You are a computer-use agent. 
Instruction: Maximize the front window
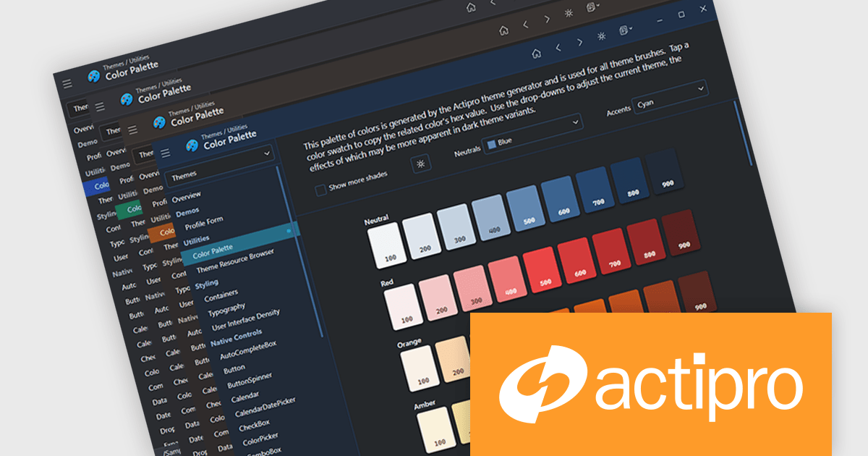point(681,14)
